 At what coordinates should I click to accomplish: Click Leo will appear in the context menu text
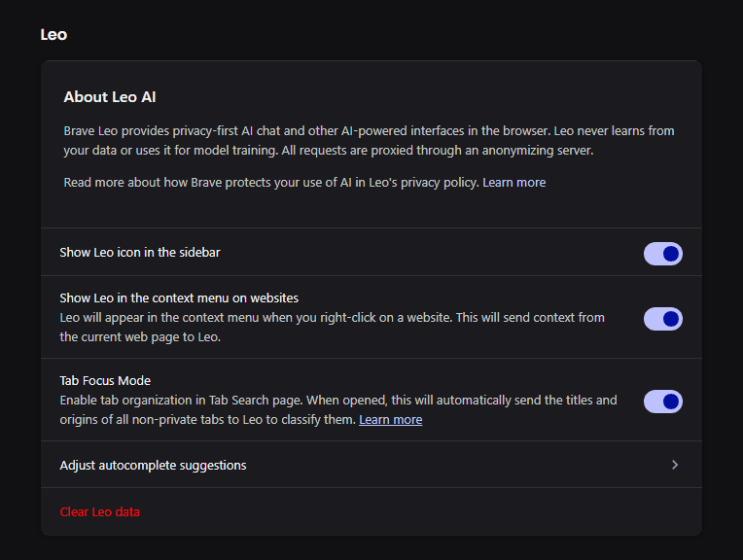tap(253, 318)
